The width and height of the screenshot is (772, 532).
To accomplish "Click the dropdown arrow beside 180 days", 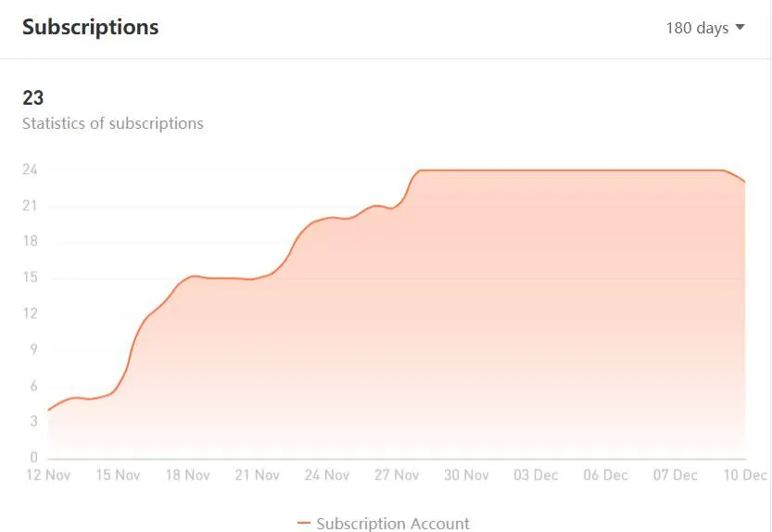I will tap(740, 27).
